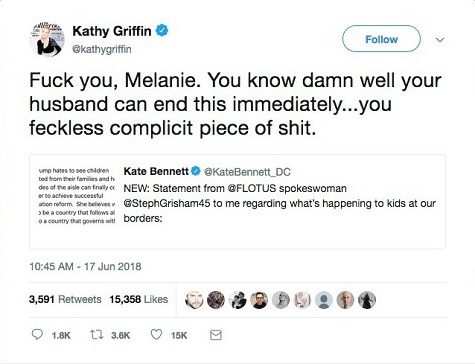This screenshot has height=364, width=475.
Task: View the 15,358 Likes list
Action: (x=139, y=299)
